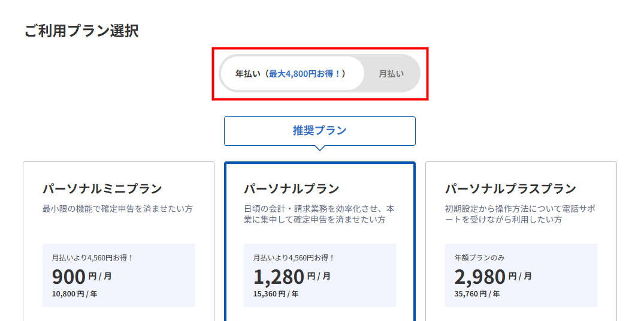Viewport: 644px width, 321px height.
Task: Click the 10,800円/年 annual price text
Action: click(x=75, y=294)
